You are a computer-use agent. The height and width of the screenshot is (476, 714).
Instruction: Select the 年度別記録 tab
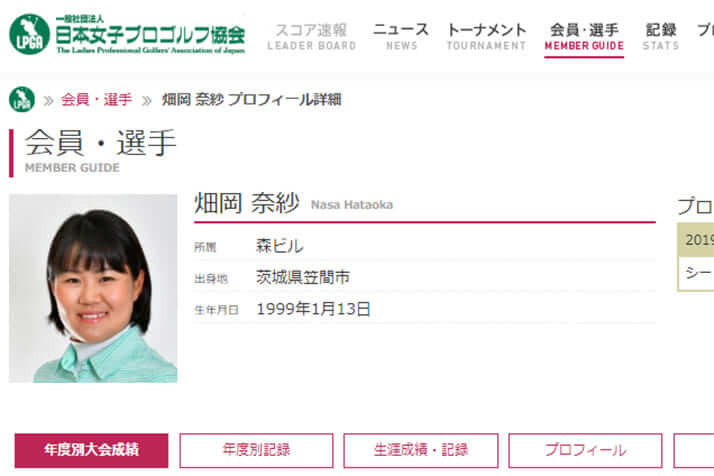[256, 450]
